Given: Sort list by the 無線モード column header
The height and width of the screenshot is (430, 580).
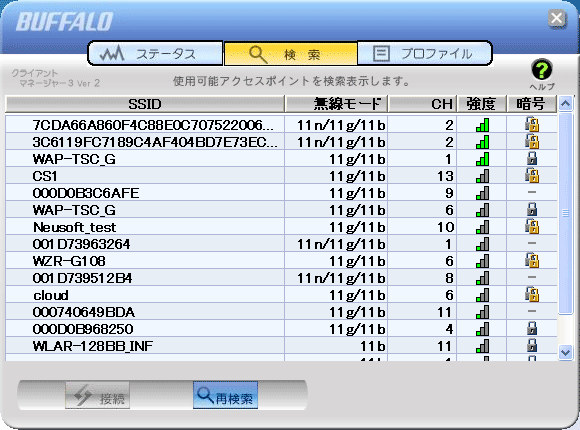Looking at the screenshot, I should point(336,104).
